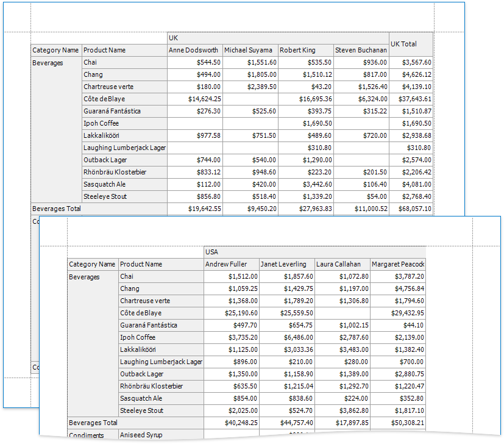
Task: Select the $29,432.95 cell under Margaret Peacock
Action: (397, 313)
